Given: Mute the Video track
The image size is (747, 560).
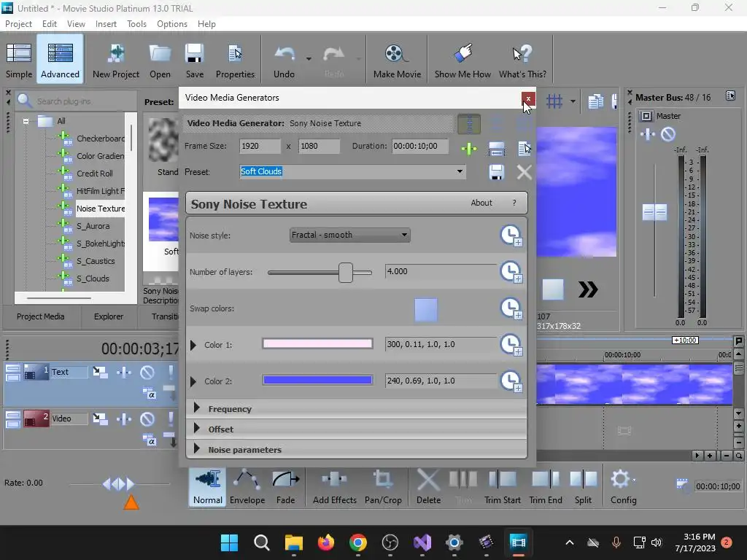Looking at the screenshot, I should 147,419.
